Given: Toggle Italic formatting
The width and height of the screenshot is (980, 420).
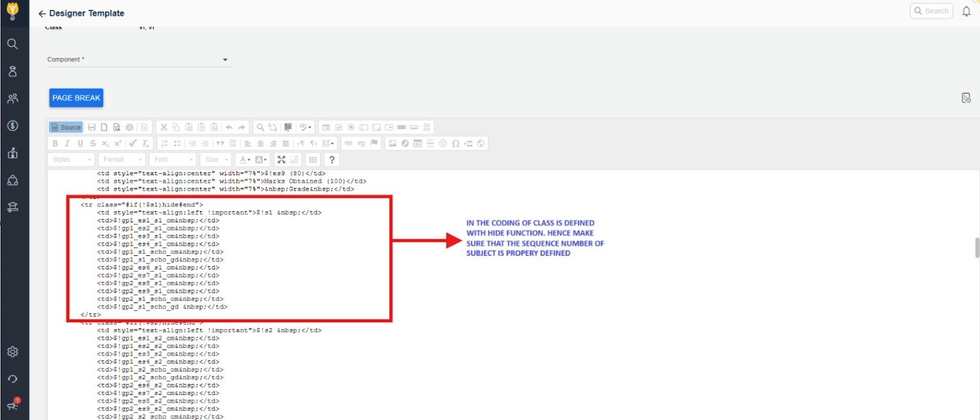Looking at the screenshot, I should (x=67, y=143).
